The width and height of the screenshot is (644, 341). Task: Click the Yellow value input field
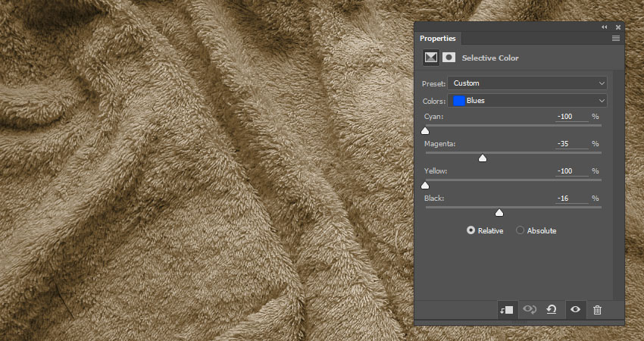coord(572,171)
